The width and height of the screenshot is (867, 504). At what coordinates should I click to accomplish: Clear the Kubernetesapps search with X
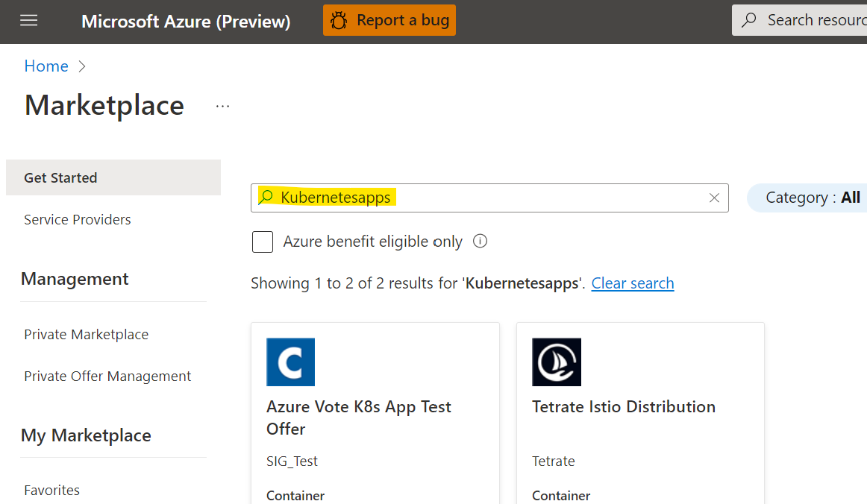(x=714, y=198)
